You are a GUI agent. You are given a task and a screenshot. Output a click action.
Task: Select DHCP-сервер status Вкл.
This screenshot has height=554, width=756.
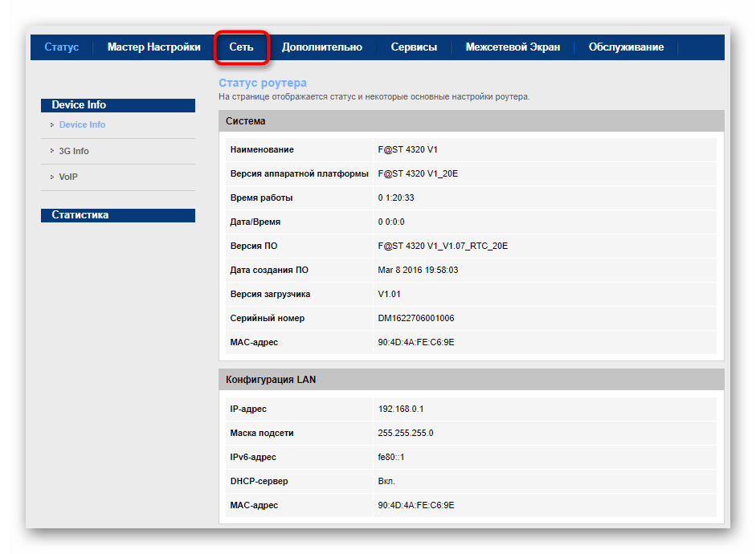pos(386,481)
